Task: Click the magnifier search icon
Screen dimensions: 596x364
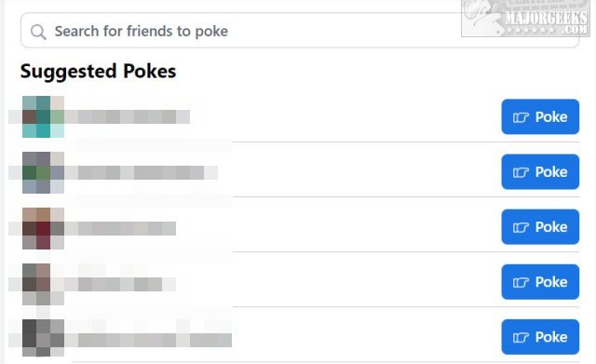Action: (x=38, y=32)
